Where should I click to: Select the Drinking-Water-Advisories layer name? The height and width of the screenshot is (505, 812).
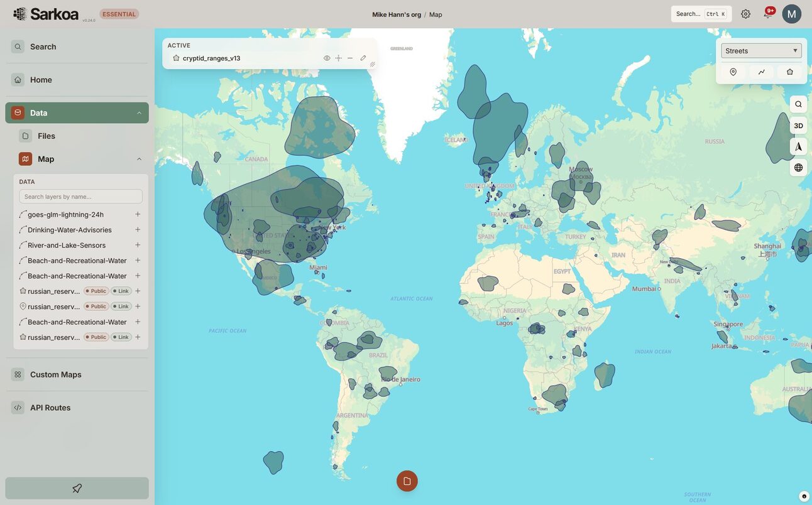(x=70, y=230)
